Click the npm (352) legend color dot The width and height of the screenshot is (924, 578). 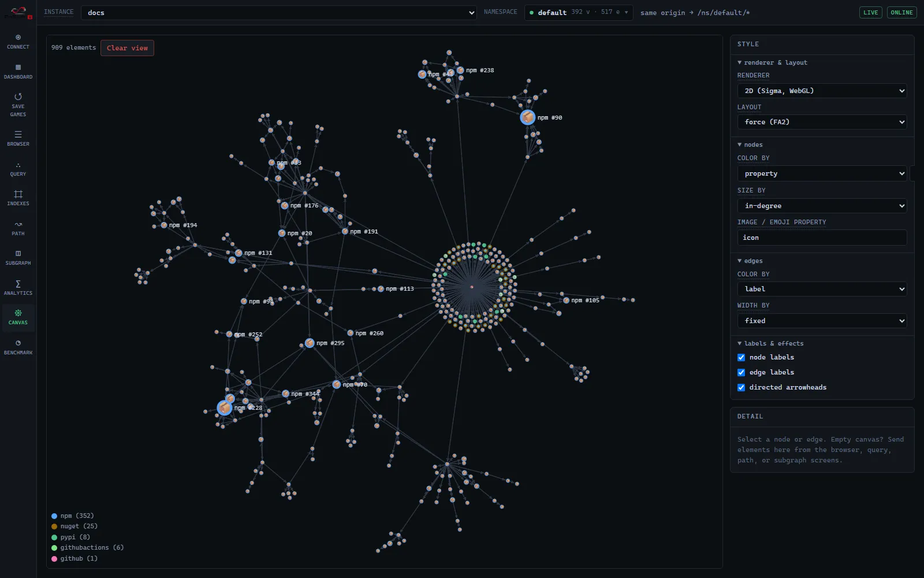coord(54,516)
